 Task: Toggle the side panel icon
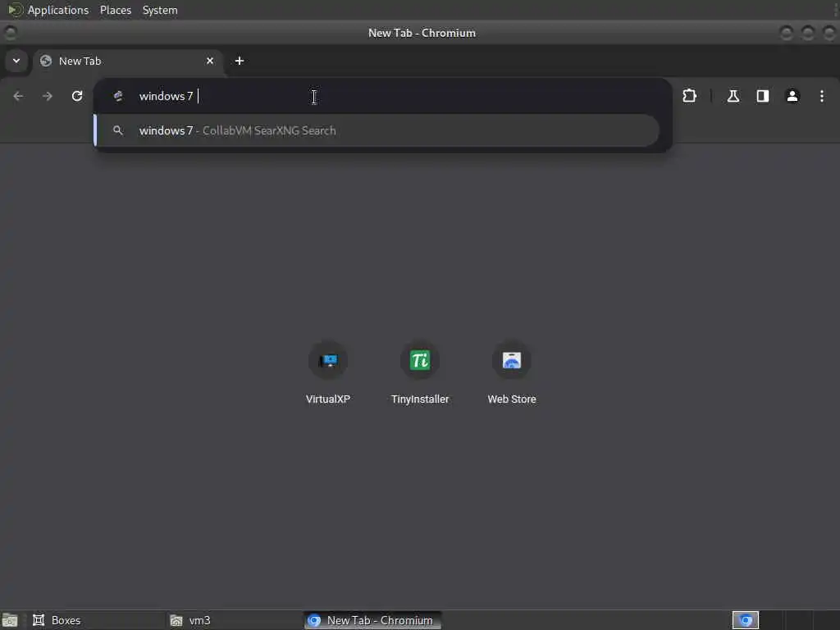pos(762,96)
